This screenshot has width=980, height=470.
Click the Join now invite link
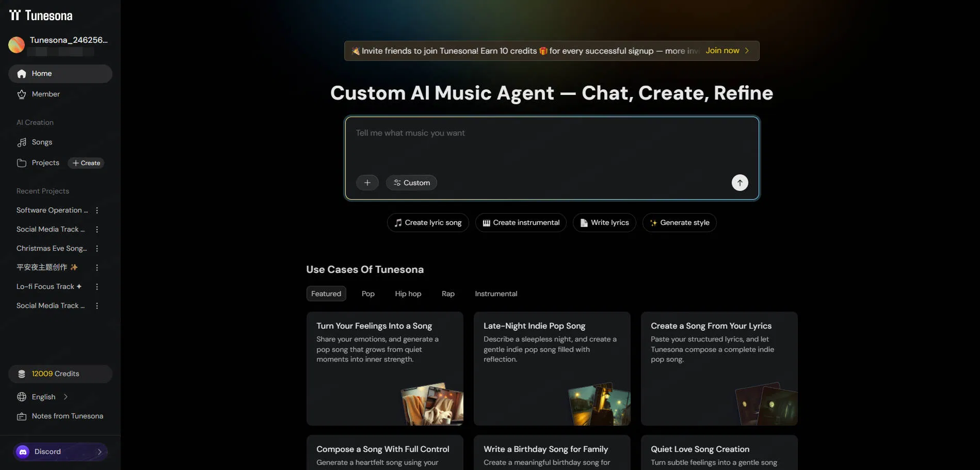[721, 51]
